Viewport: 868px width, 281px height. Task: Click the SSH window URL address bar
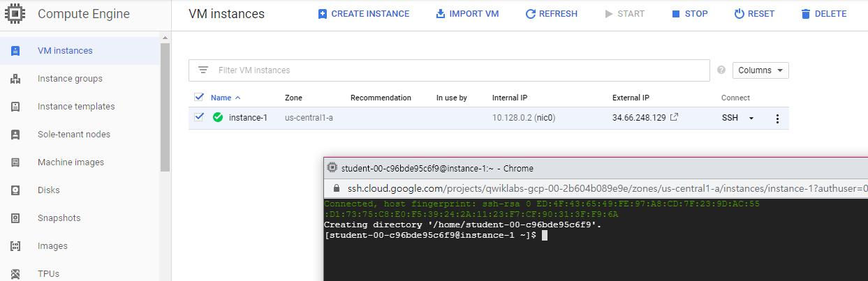coord(607,188)
